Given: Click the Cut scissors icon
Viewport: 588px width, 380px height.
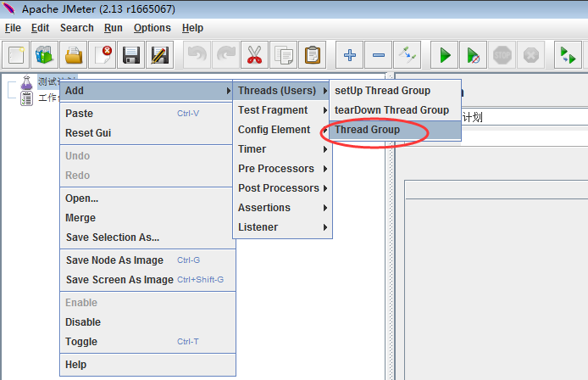Looking at the screenshot, I should [x=255, y=55].
